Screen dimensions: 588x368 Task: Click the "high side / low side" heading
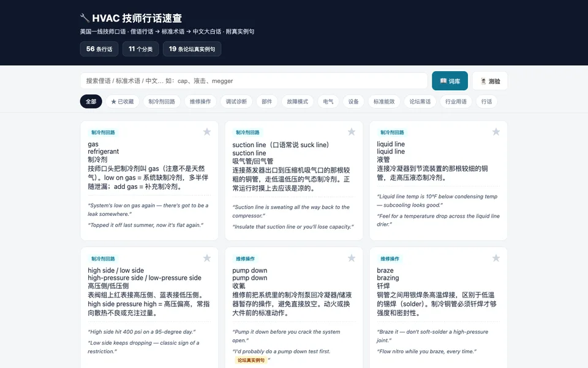pos(116,270)
